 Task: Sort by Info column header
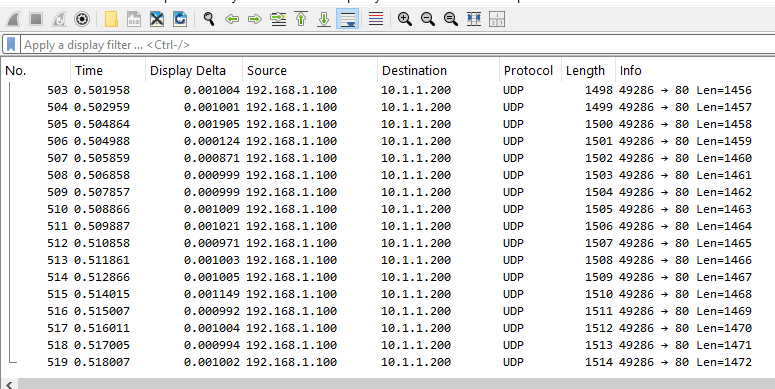click(695, 71)
